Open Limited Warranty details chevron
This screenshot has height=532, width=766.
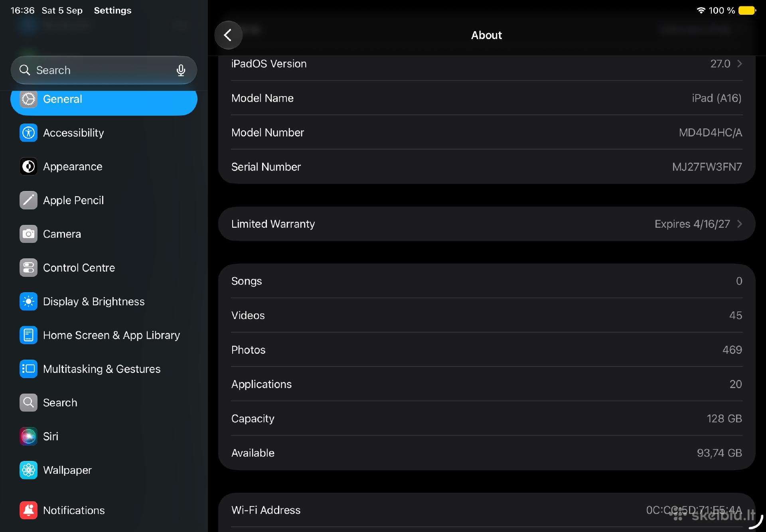coord(740,224)
